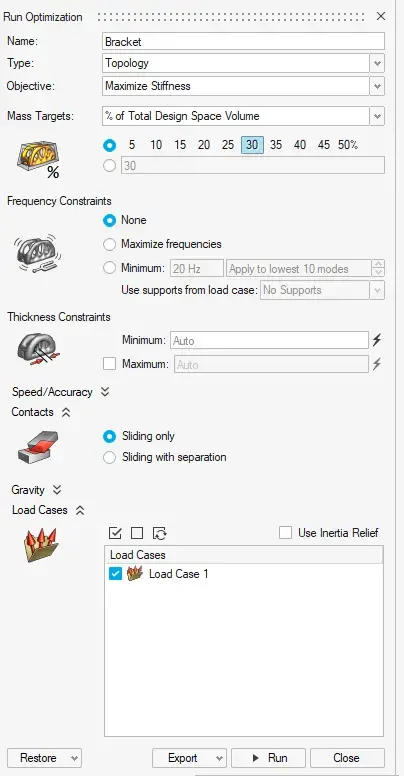Select Maximize frequencies radio option

click(x=109, y=244)
